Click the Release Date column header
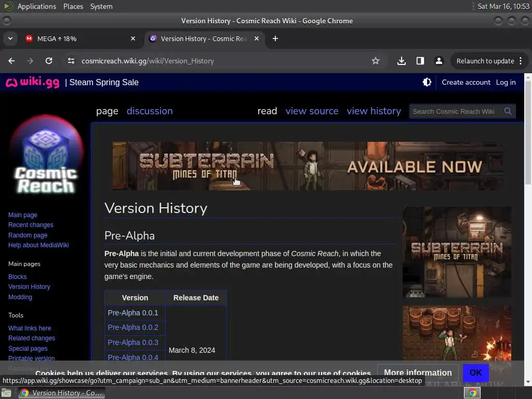Screen dimensions: 532x399 point(196,298)
